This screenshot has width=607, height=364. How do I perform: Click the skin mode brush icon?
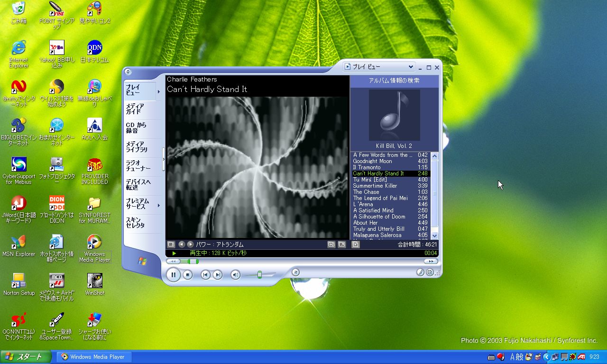point(420,272)
